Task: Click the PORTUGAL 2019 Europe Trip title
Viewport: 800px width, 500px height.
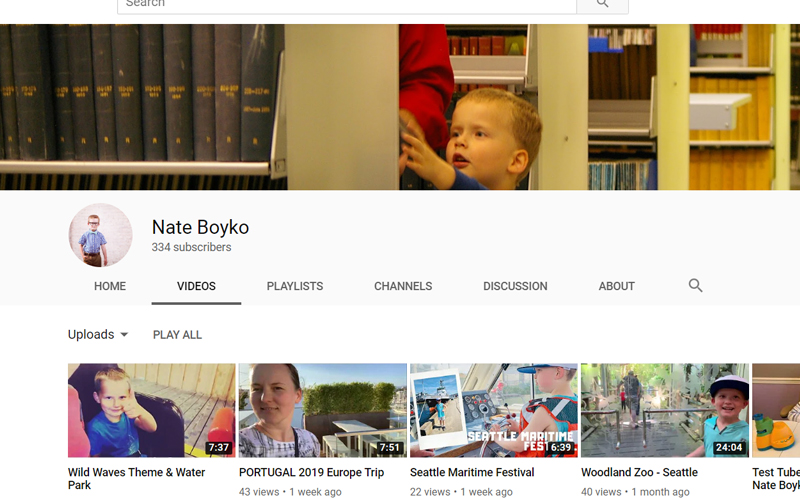Action: tap(311, 472)
